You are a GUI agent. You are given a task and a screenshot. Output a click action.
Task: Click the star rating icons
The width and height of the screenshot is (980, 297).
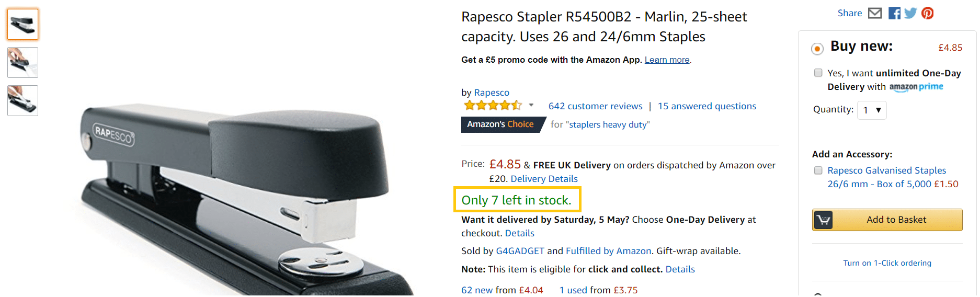click(x=493, y=106)
